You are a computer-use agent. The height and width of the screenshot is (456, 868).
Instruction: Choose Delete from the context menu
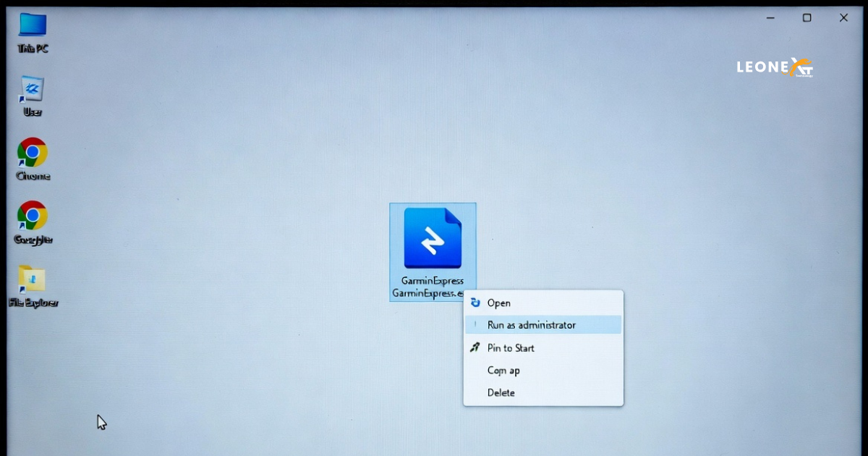501,393
